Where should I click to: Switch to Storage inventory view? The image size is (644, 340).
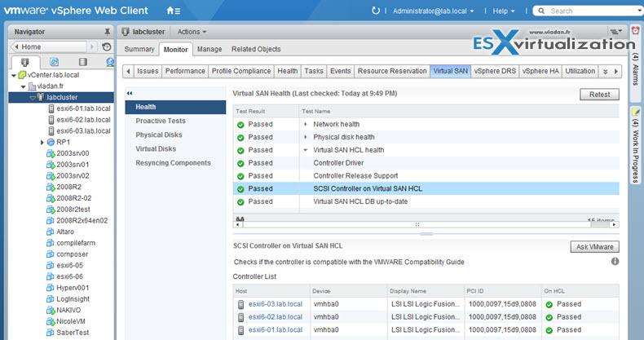[x=83, y=62]
